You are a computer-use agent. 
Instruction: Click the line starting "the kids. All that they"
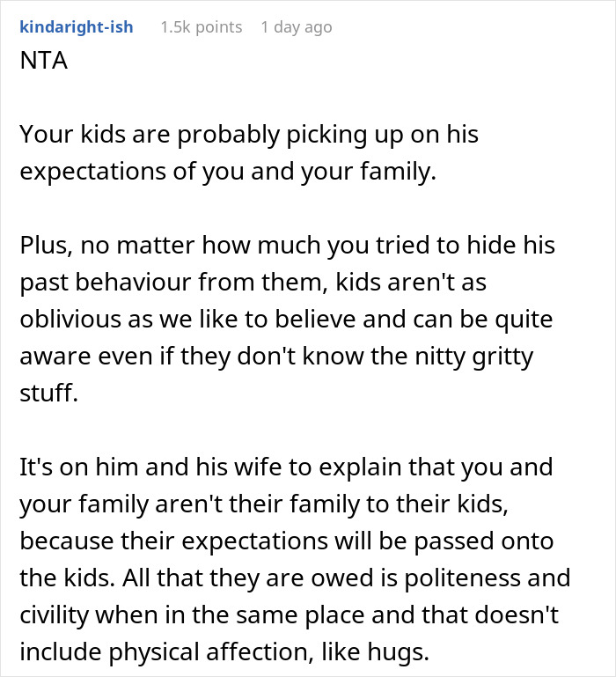pos(296,578)
